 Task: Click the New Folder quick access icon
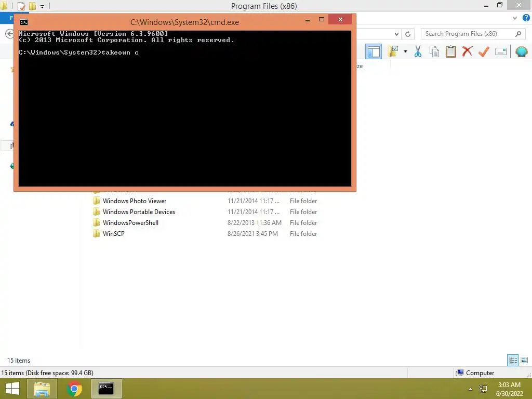point(33,6)
